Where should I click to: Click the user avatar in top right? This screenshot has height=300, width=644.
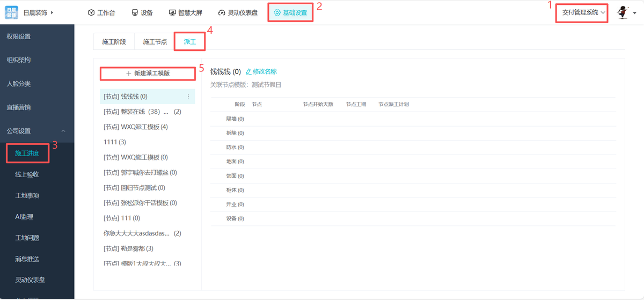(623, 12)
